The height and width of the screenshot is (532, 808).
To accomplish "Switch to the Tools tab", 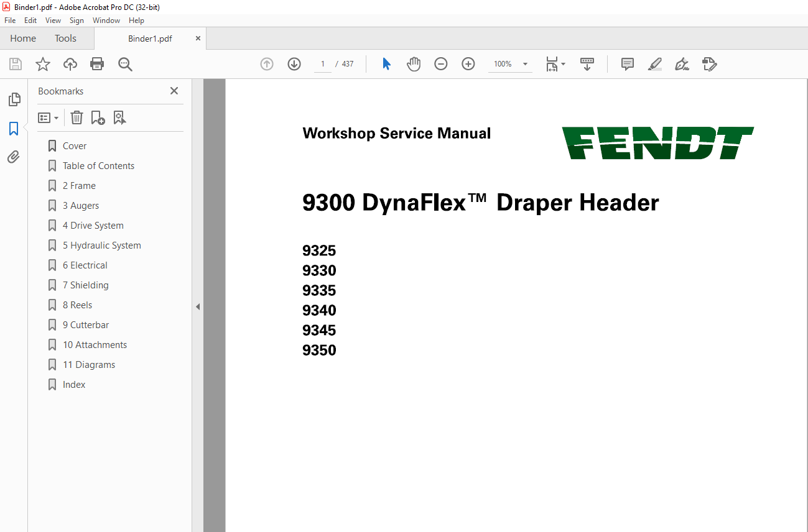I will point(65,39).
